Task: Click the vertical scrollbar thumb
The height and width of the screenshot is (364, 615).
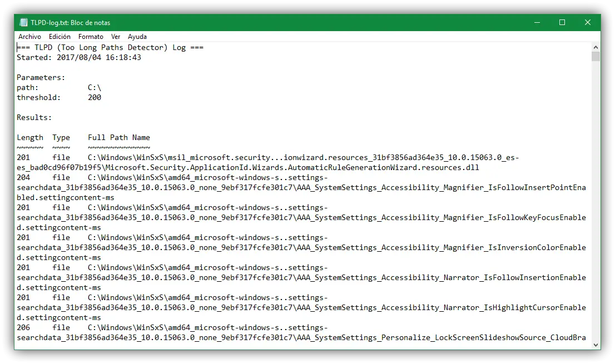Action: (x=596, y=56)
